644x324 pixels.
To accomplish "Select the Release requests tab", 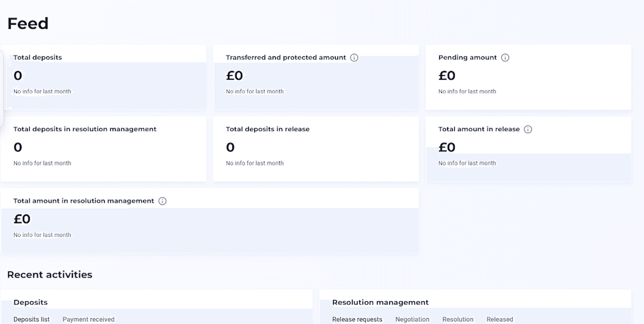I will pos(357,319).
